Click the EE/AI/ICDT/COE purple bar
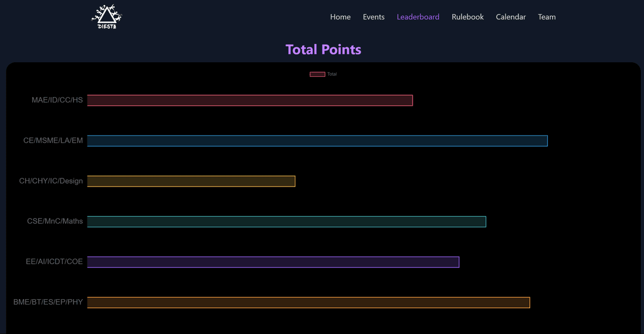Image resolution: width=644 pixels, height=334 pixels. coord(273,262)
